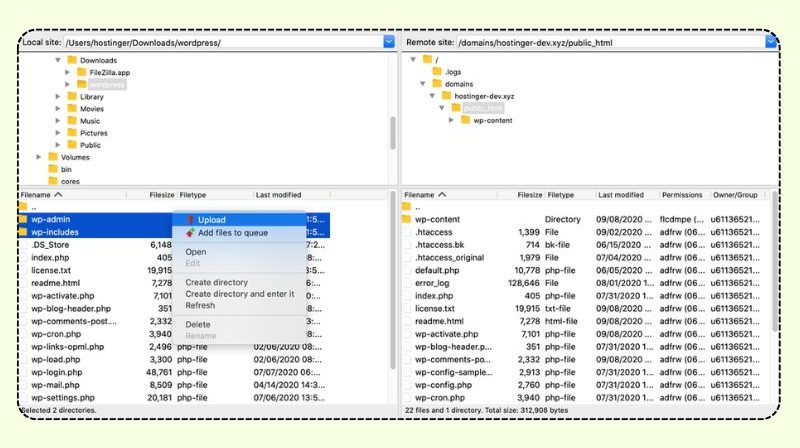Expand the remote wp-content tree node
The image size is (800, 448).
point(451,120)
